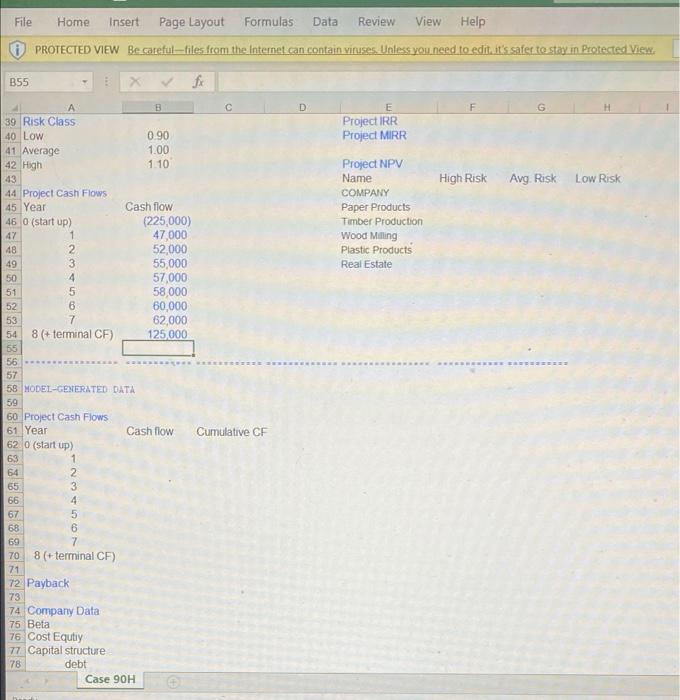Click the Company Data cell
Screen dimensions: 680x700
click(63, 611)
